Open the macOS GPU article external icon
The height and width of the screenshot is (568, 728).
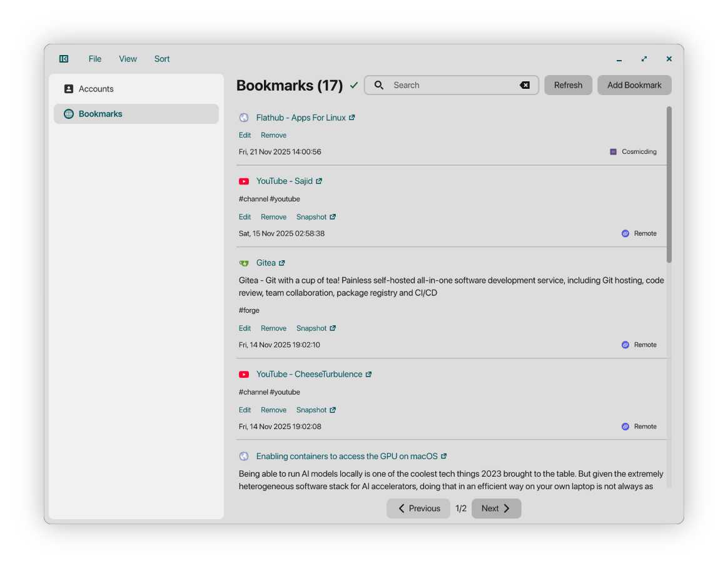tap(444, 456)
